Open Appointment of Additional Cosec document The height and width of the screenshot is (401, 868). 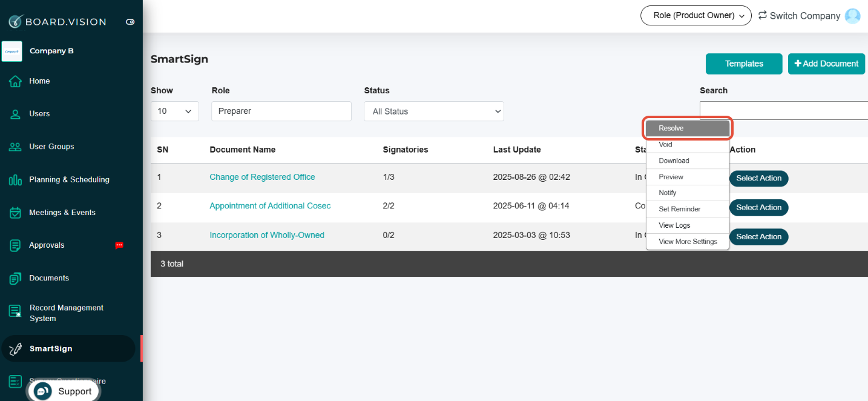pyautogui.click(x=270, y=206)
